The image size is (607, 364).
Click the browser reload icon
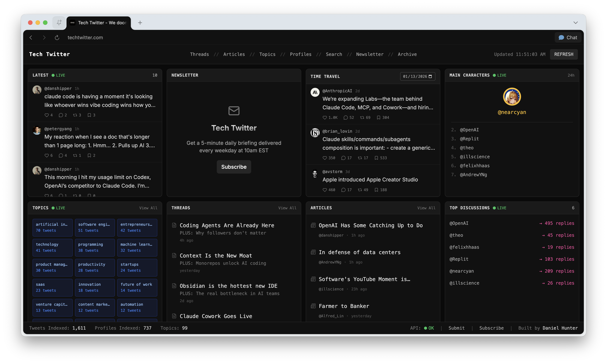coord(57,38)
